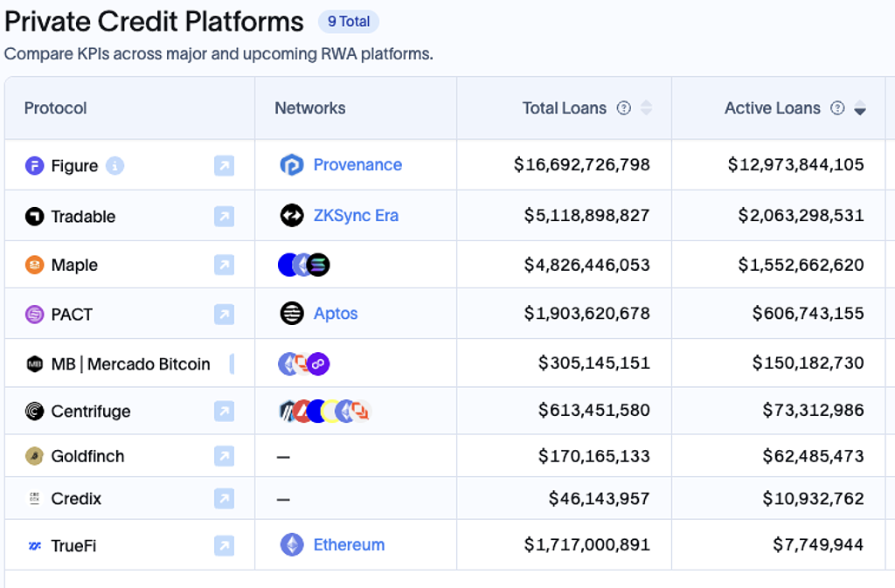Open the Provenance network link
This screenshot has height=588, width=895.
[357, 165]
